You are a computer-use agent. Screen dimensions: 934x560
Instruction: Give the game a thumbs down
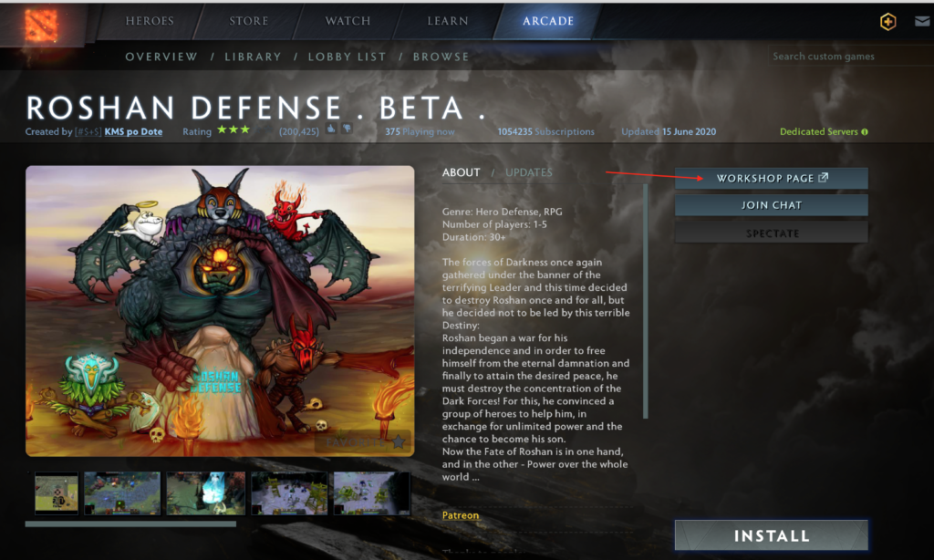[x=347, y=130]
